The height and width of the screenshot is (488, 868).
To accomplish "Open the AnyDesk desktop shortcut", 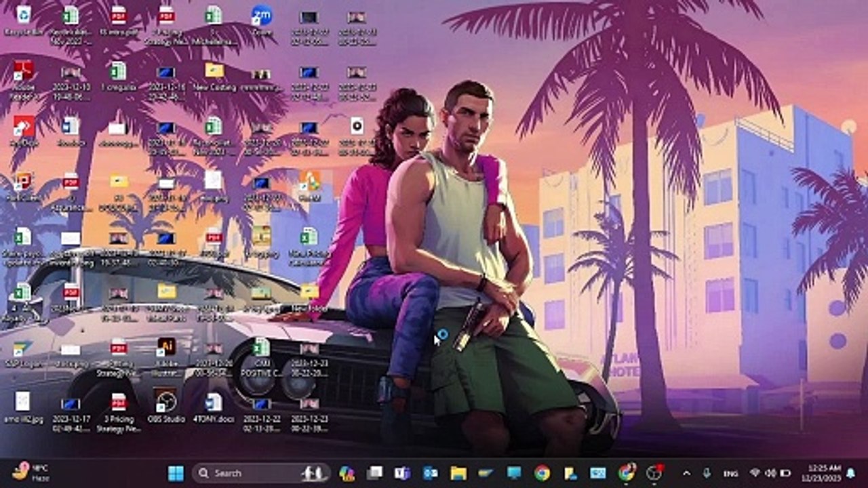I will (x=23, y=127).
